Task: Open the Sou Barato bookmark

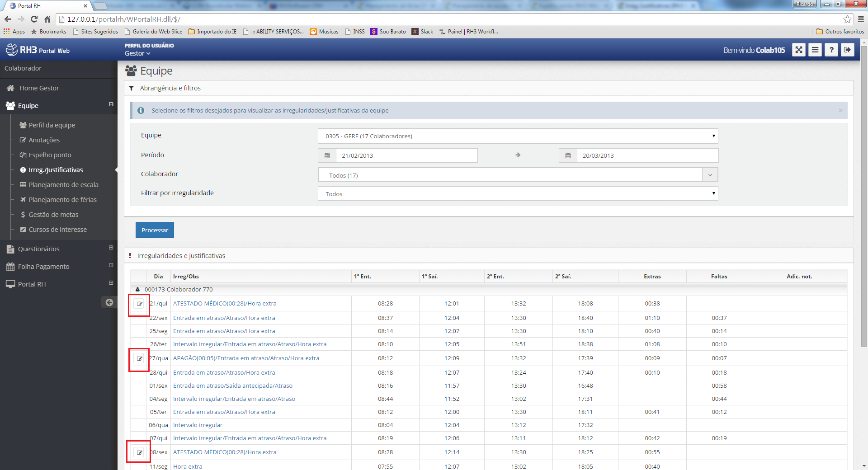Action: click(388, 32)
